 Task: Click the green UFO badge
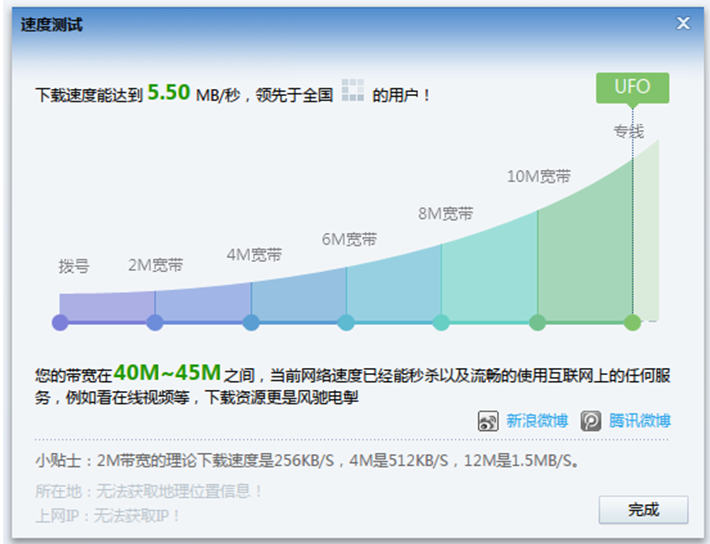click(x=632, y=87)
